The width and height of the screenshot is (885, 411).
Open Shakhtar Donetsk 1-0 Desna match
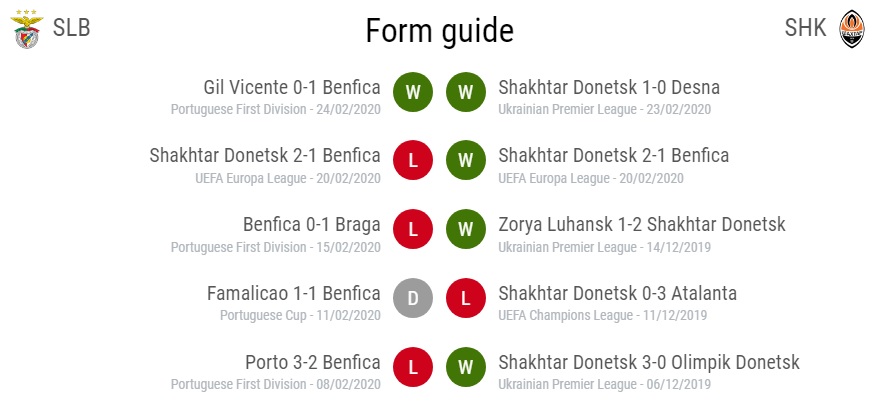pos(609,88)
